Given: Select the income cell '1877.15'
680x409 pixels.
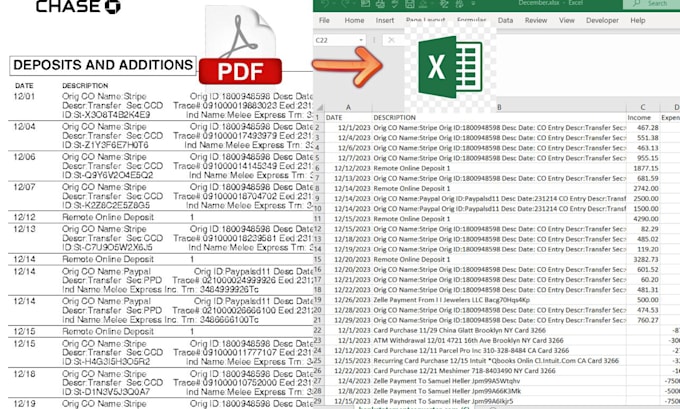Looking at the screenshot, I should coord(643,168).
